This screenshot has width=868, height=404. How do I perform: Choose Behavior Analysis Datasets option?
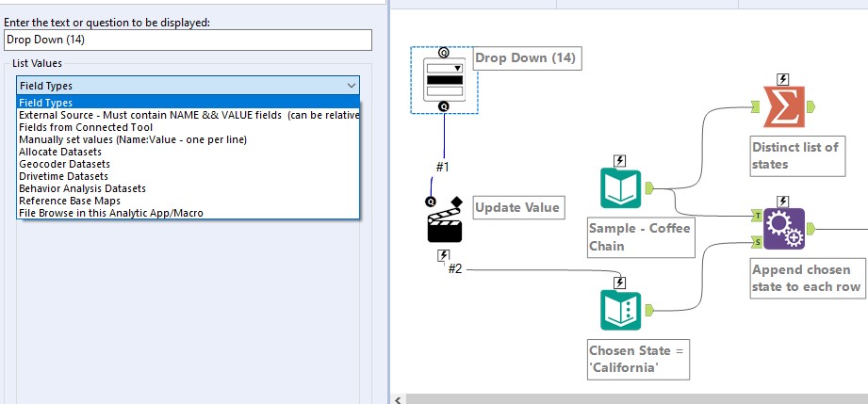tap(188, 188)
